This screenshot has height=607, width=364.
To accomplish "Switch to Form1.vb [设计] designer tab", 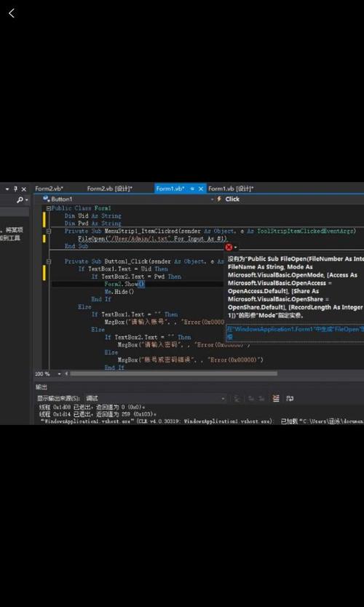I will (231, 189).
